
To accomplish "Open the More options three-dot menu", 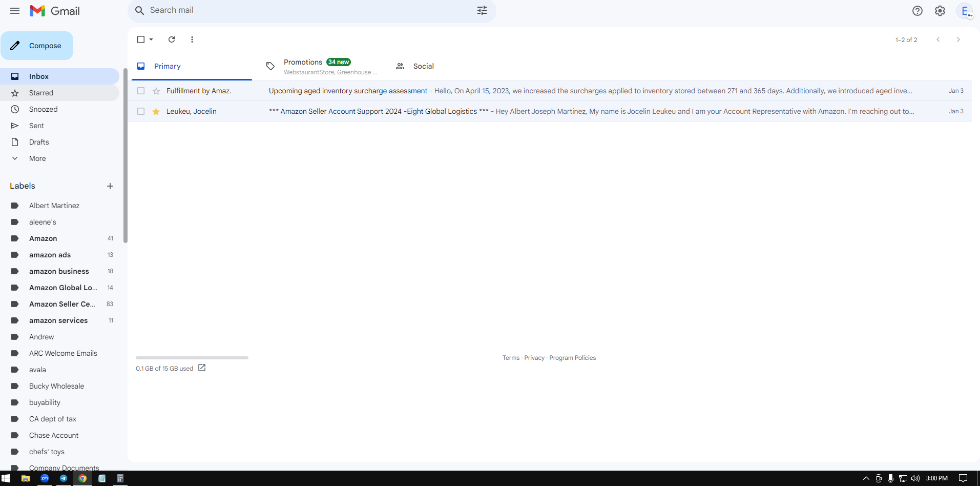I will (x=192, y=39).
